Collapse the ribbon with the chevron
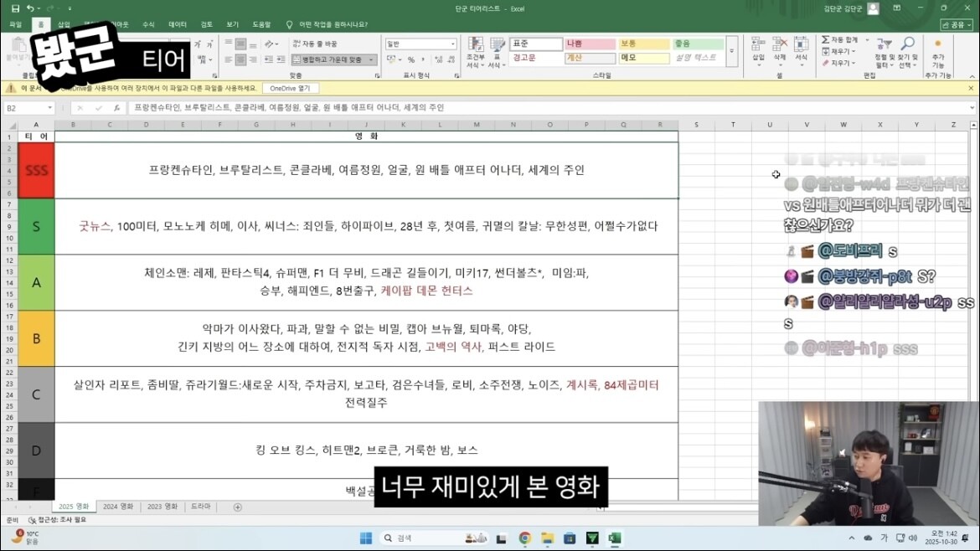This screenshot has width=980, height=551. (x=972, y=76)
